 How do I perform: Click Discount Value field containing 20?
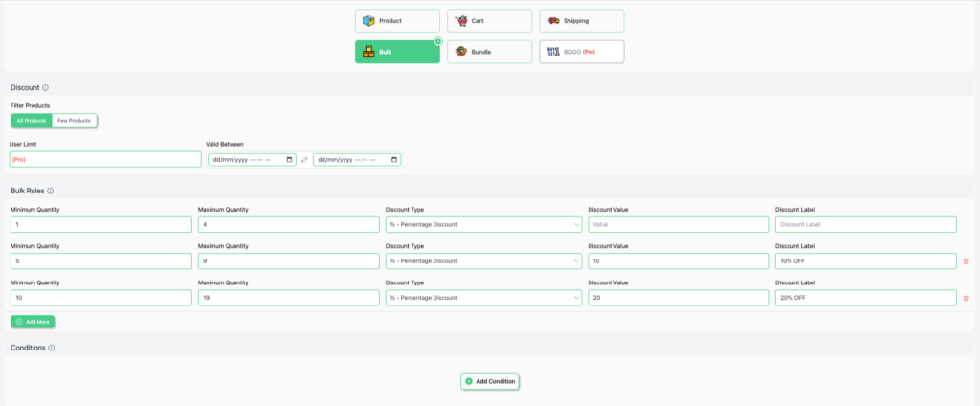(679, 298)
